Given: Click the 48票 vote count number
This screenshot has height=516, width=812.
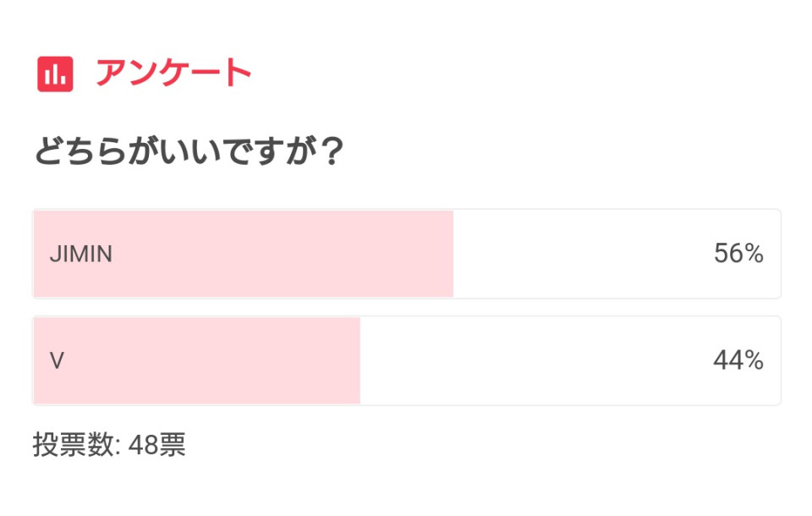Looking at the screenshot, I should (x=157, y=444).
